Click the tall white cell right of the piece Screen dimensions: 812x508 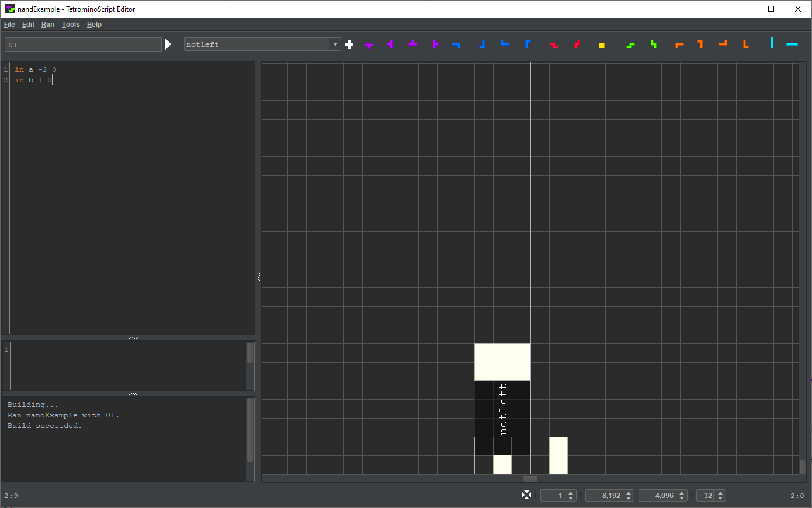click(x=558, y=455)
